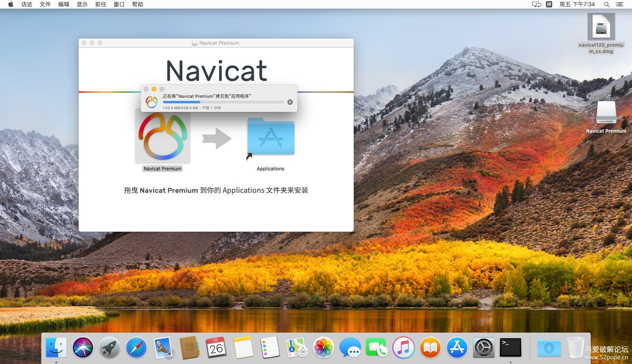632x364 pixels.
Task: Launch Safari from the Dock
Action: point(136,348)
